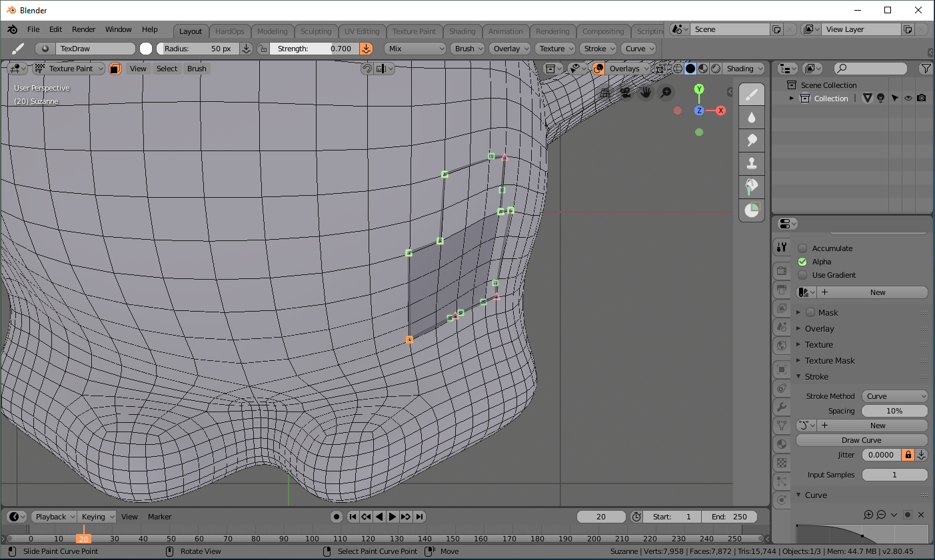Hide Collection using eye icon
Viewport: 935px width, 560px height.
(908, 99)
